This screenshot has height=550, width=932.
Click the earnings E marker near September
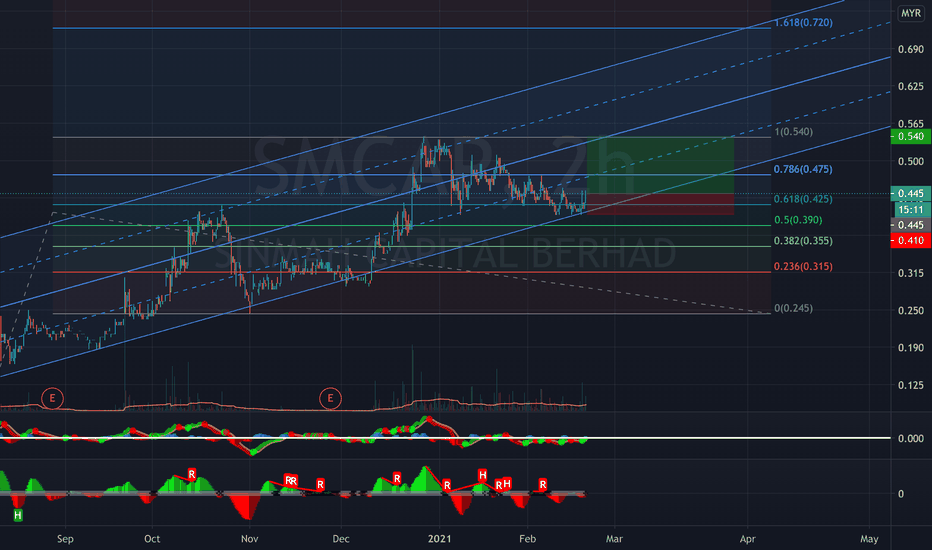52,398
